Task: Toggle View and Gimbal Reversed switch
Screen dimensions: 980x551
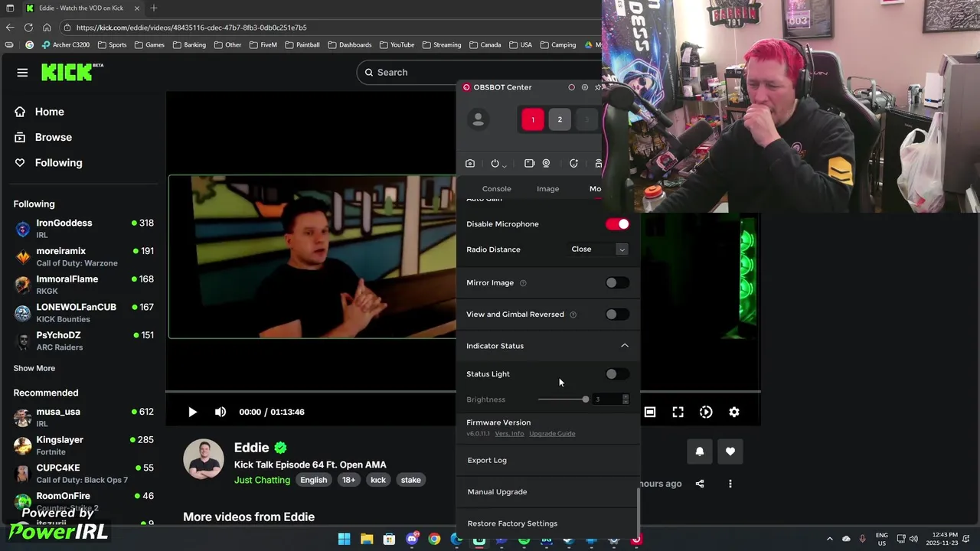Action: [x=617, y=315]
